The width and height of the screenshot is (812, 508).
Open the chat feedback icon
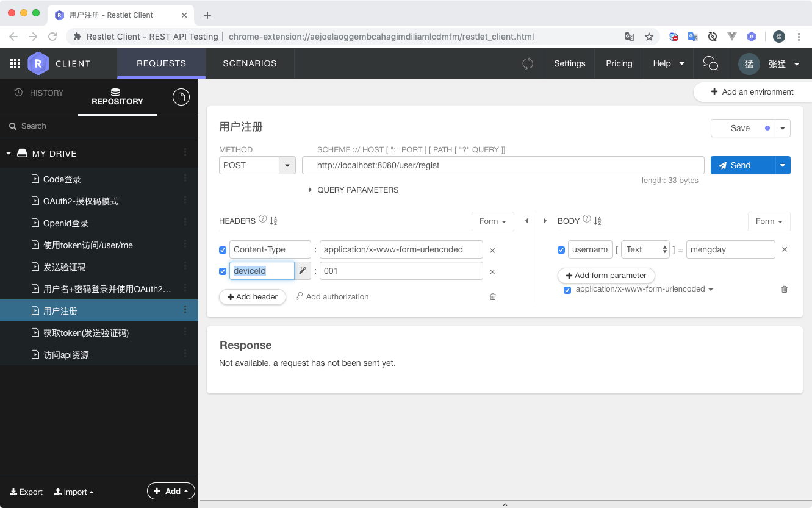(x=711, y=63)
